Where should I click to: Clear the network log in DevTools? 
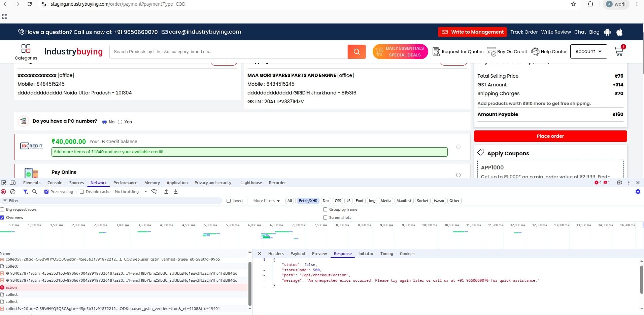point(13,192)
